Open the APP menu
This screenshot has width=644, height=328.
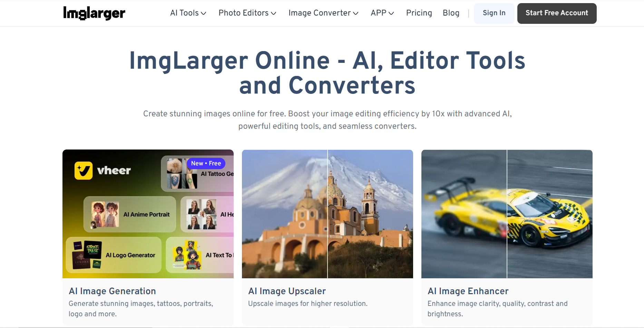[x=382, y=13]
